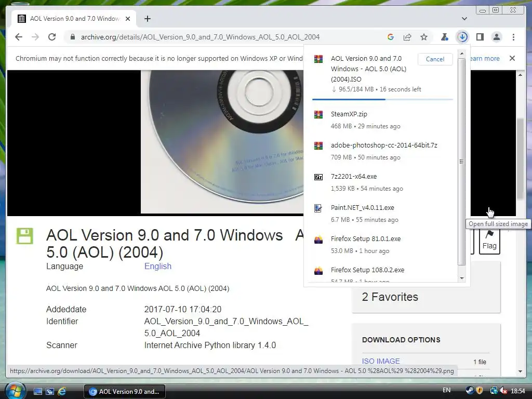The height and width of the screenshot is (399, 532).
Task: Cancel the AOL ISO download
Action: tap(435, 59)
